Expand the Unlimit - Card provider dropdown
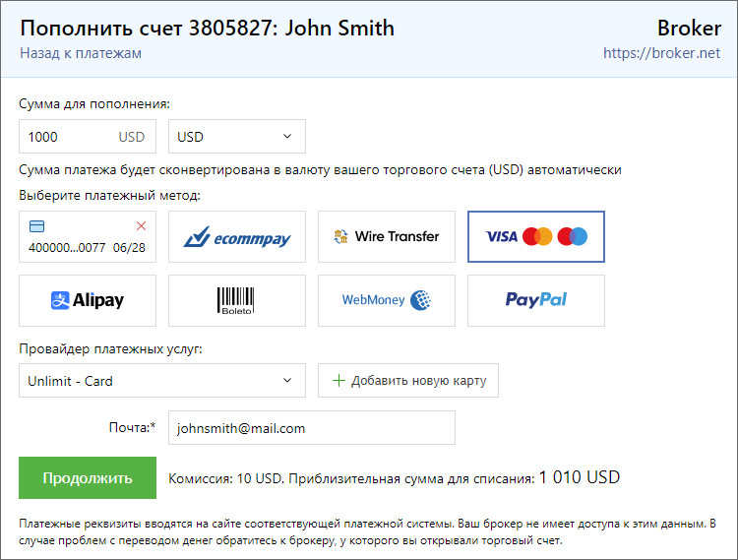Viewport: 738px width, 560px height. (162, 381)
